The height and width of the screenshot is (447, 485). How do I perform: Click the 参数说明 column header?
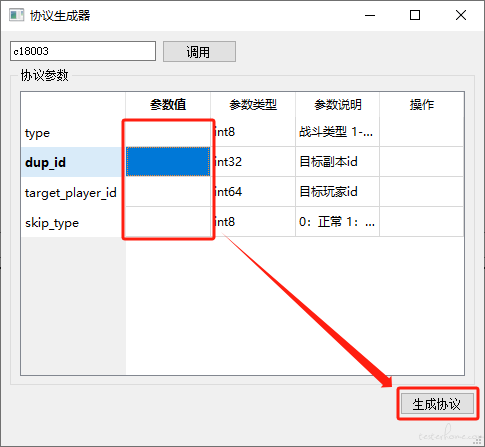(x=337, y=105)
